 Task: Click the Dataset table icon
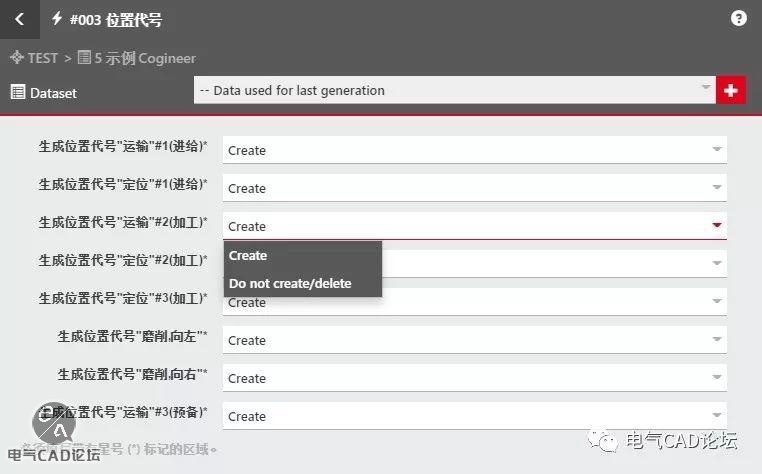click(17, 92)
